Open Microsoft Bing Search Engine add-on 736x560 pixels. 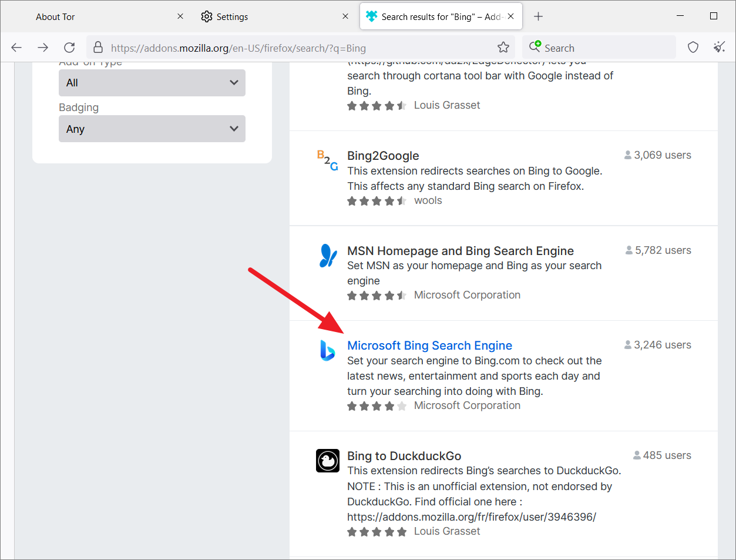coord(429,346)
